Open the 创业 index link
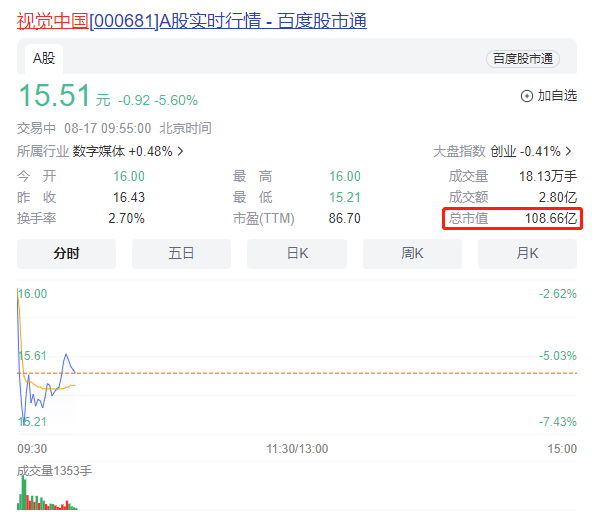Viewport: 596px width, 516px height. click(x=503, y=151)
